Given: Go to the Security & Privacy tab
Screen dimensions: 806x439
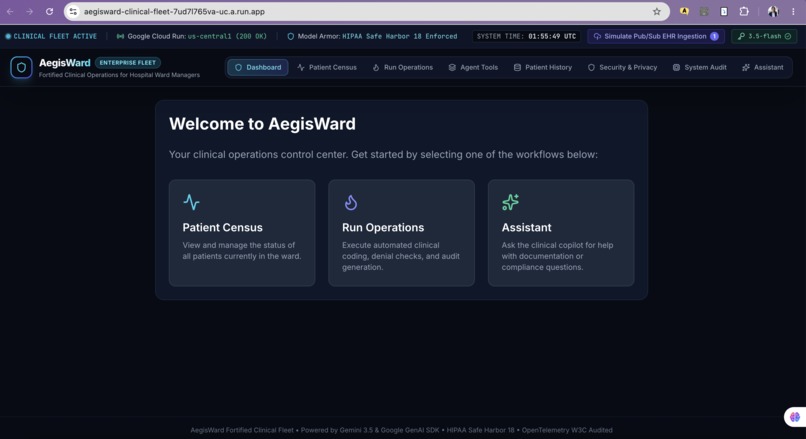Looking at the screenshot, I should [x=622, y=67].
